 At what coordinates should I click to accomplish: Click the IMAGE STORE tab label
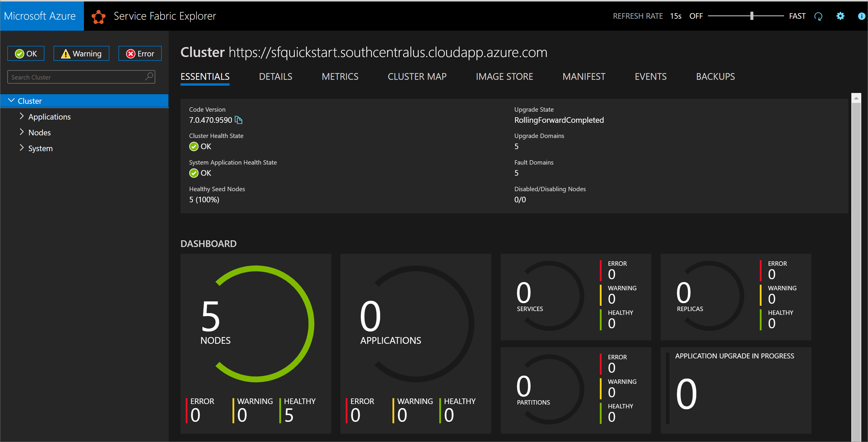click(503, 77)
